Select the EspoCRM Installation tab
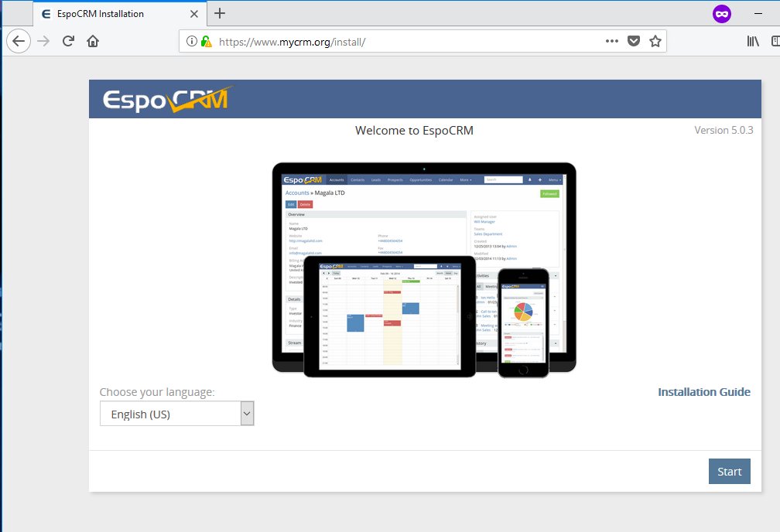780x532 pixels. [119, 14]
